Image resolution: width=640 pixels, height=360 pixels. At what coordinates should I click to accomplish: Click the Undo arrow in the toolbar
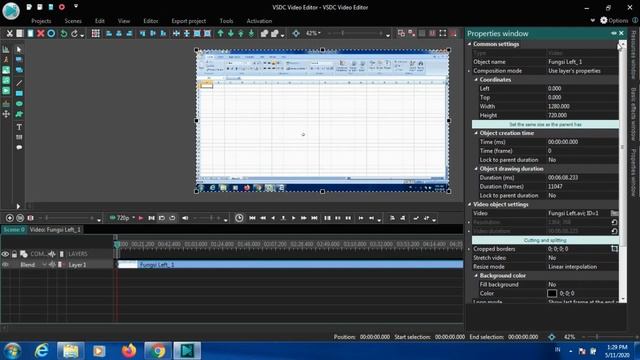(x=64, y=33)
